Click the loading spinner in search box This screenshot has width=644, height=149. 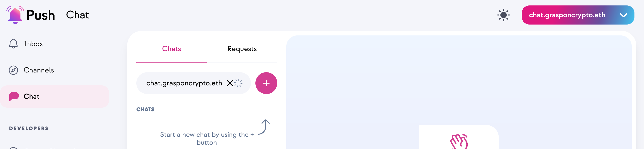[x=238, y=83]
